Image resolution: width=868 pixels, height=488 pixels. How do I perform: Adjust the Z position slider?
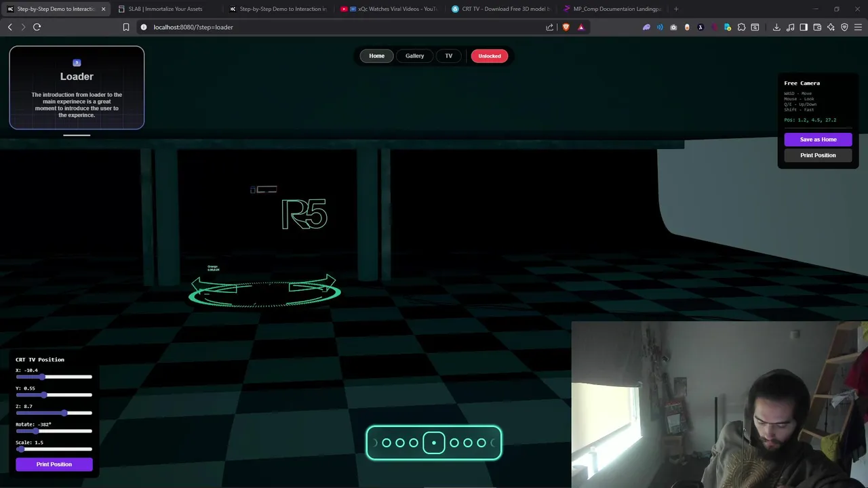(54, 413)
